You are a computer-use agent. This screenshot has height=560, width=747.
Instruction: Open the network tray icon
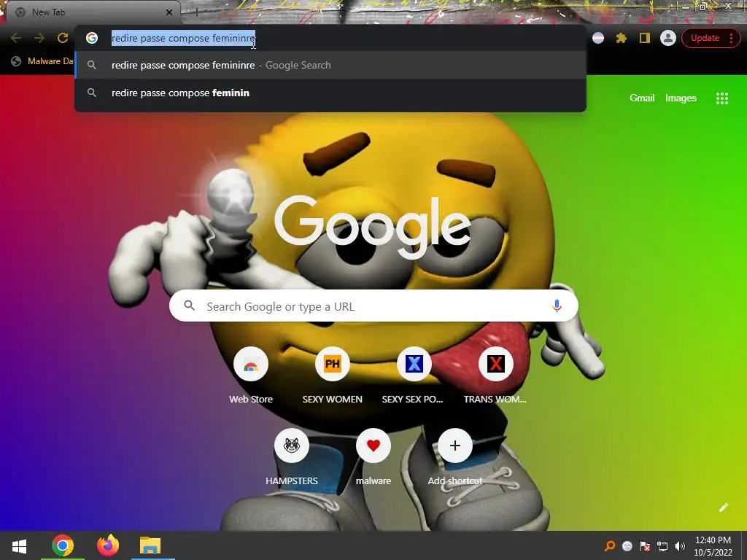[x=662, y=547]
